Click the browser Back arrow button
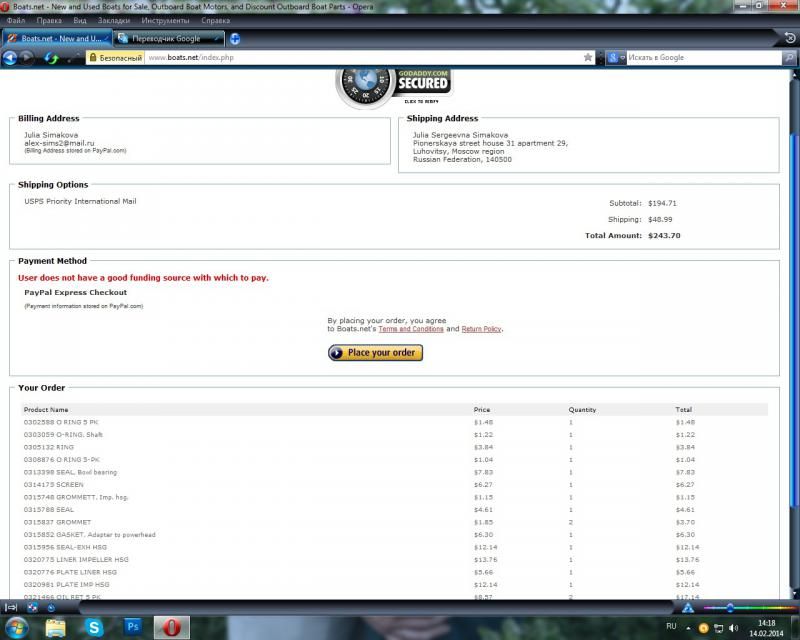The image size is (800, 640). pyautogui.click(x=10, y=58)
